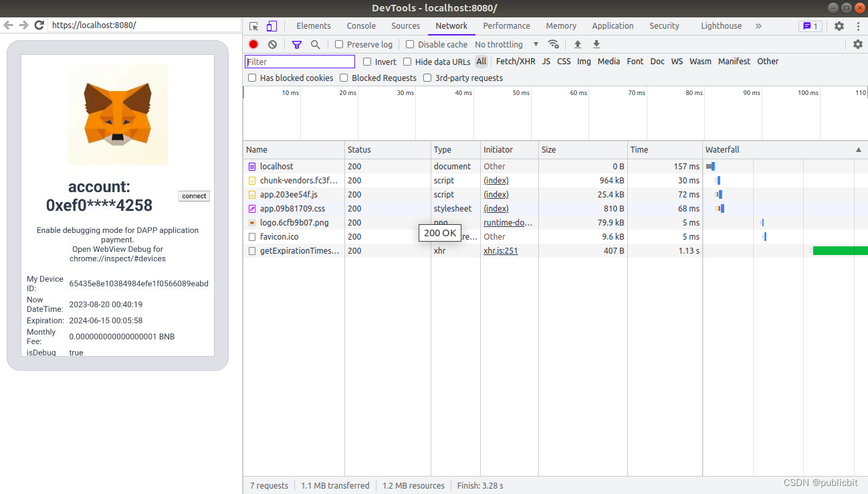
Task: Check Has blocked cookies option
Action: pyautogui.click(x=252, y=78)
